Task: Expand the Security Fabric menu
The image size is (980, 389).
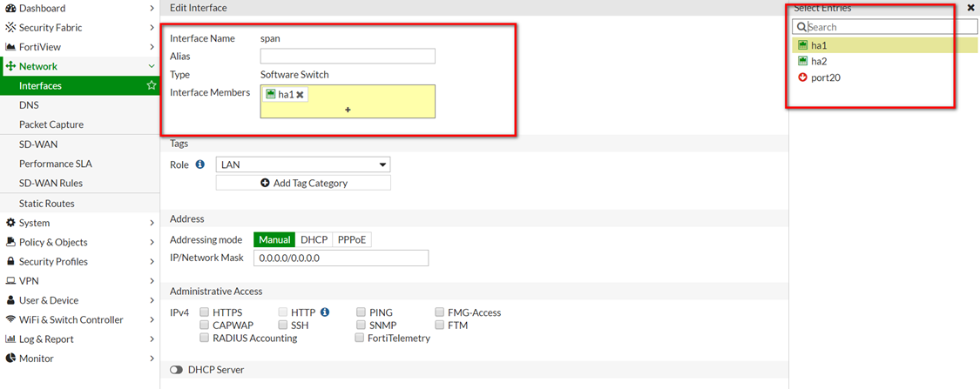Action: pyautogui.click(x=78, y=27)
